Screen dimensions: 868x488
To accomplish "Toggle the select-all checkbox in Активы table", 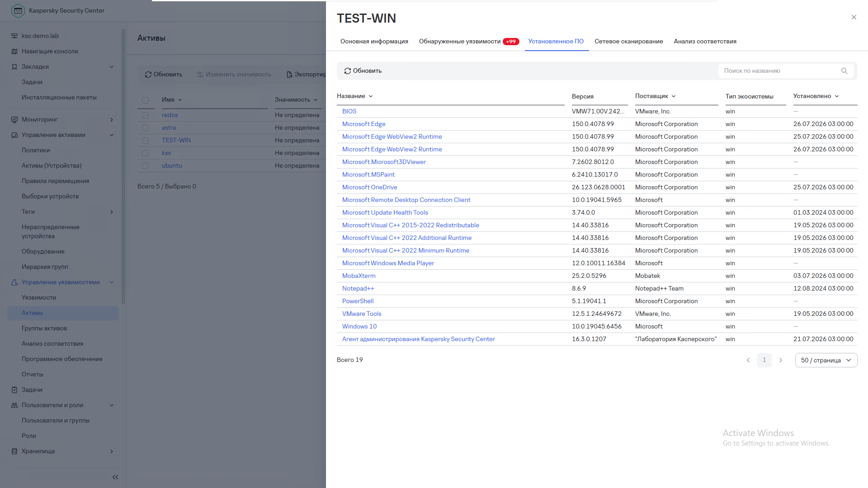I will pyautogui.click(x=145, y=100).
